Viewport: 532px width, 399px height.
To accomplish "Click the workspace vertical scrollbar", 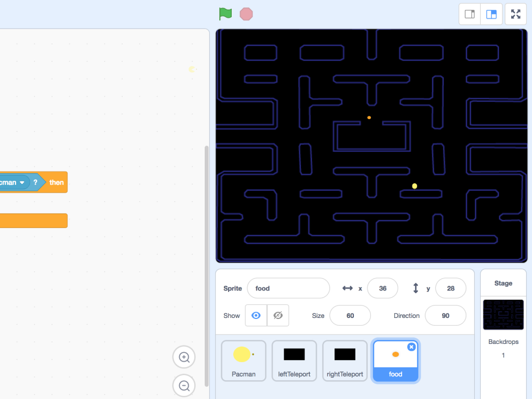I will (x=206, y=267).
